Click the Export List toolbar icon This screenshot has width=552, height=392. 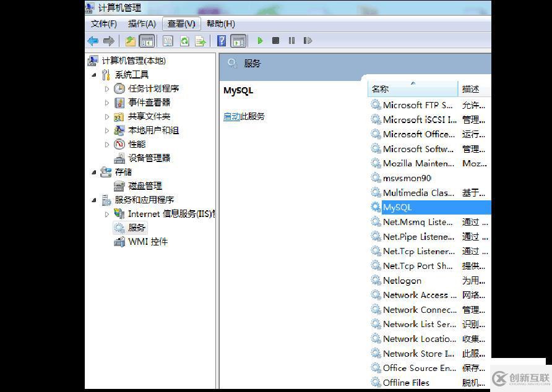[201, 40]
